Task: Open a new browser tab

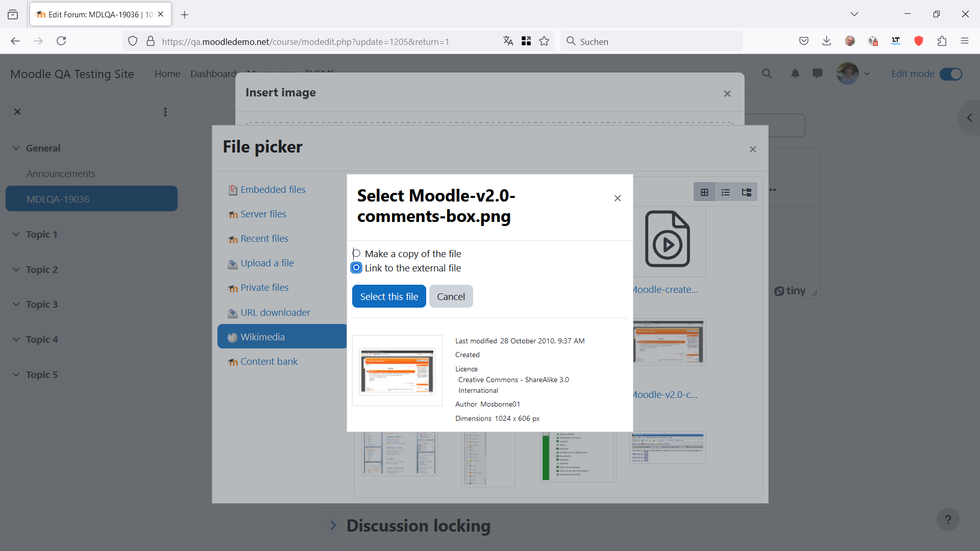Action: click(185, 15)
